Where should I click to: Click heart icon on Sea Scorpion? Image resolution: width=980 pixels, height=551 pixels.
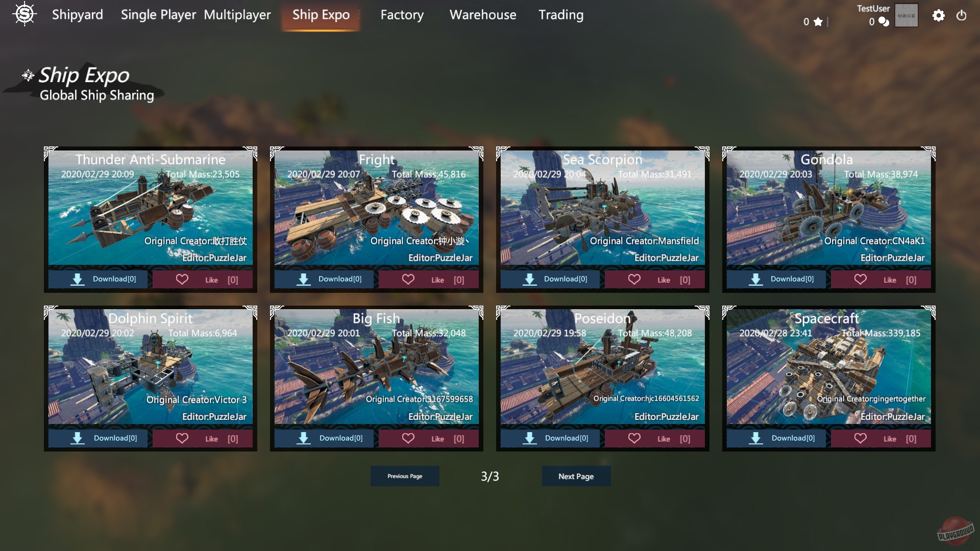[634, 280]
